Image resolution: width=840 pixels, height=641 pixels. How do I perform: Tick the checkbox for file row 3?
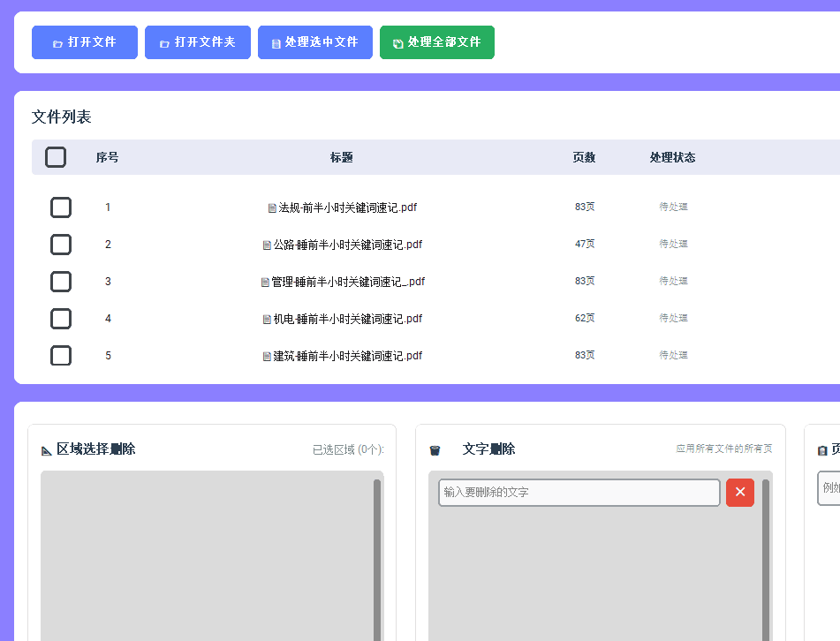point(61,282)
